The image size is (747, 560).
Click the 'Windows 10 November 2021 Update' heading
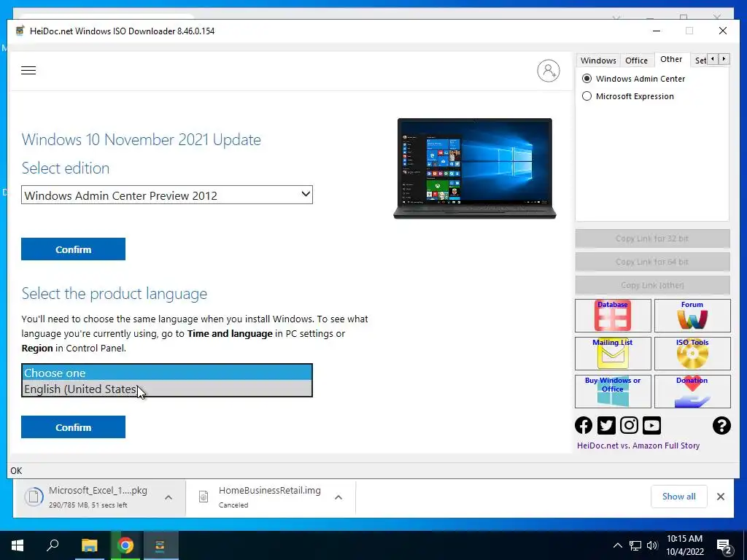[x=141, y=139]
